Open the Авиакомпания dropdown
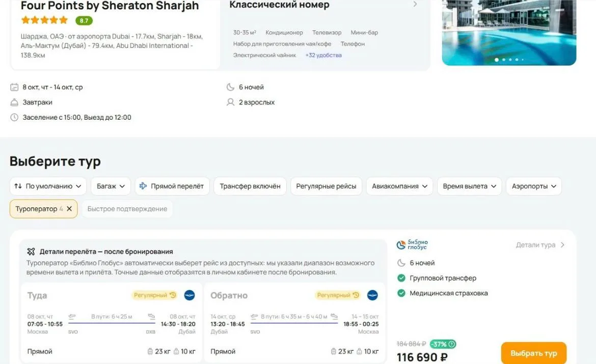 tap(399, 186)
